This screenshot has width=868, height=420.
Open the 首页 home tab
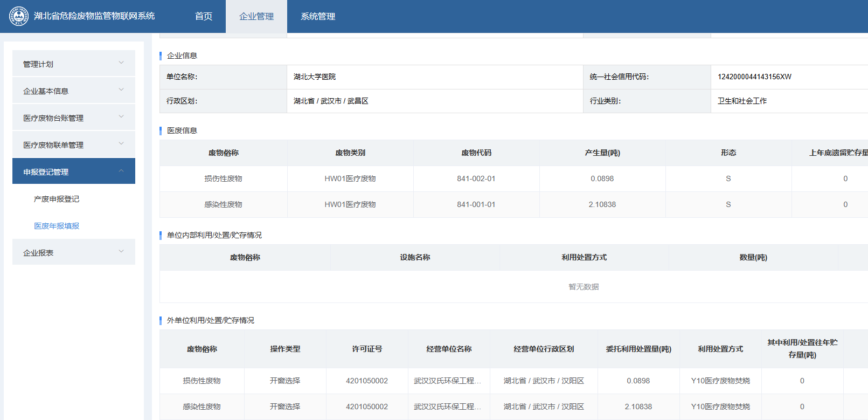[203, 16]
